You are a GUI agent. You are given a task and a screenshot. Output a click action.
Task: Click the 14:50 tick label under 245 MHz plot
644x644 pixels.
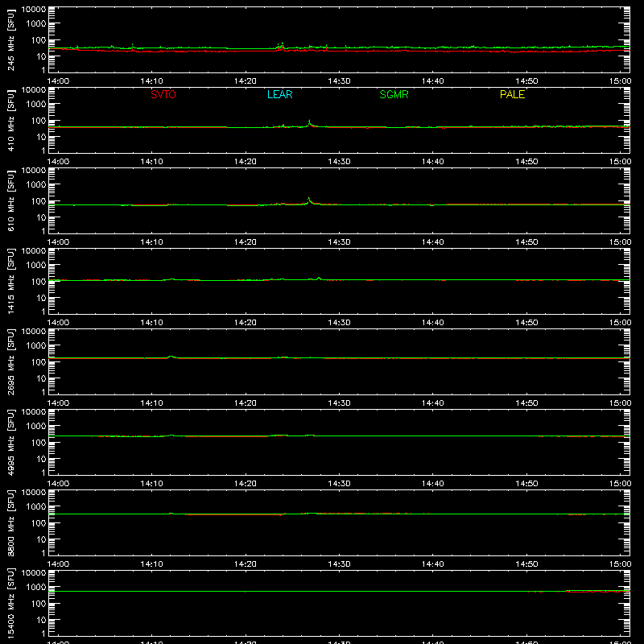point(526,81)
